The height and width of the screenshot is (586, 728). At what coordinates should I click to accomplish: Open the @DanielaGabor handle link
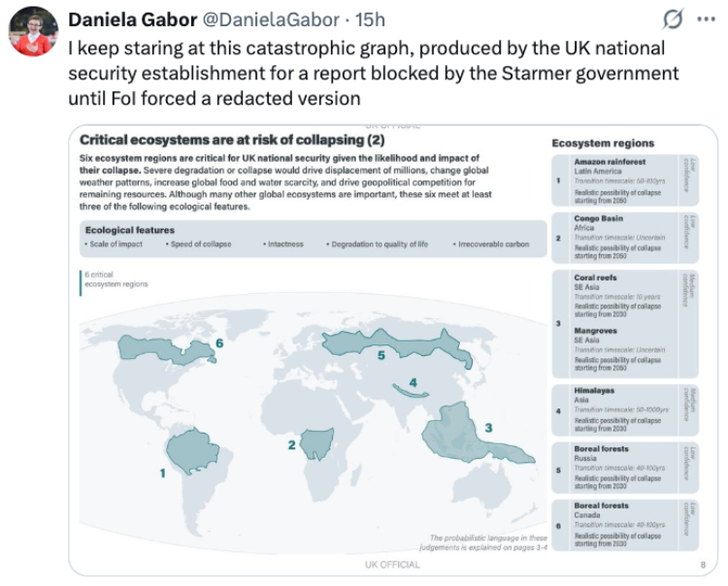(271, 19)
